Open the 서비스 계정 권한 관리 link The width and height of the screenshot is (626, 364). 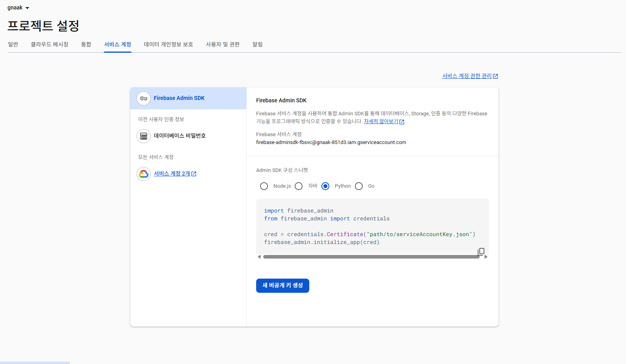(x=467, y=76)
